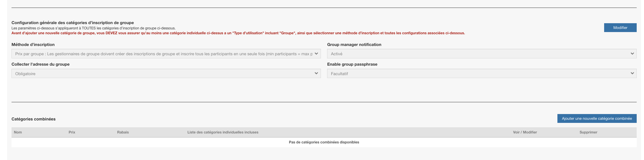This screenshot has height=160, width=644.
Task: Open the Collecter l'adresse du groupe dropdown
Action: coord(166,74)
